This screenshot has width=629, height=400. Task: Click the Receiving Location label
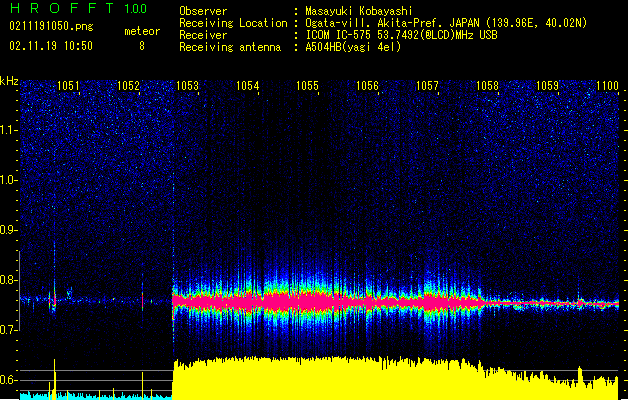pyautogui.click(x=233, y=23)
